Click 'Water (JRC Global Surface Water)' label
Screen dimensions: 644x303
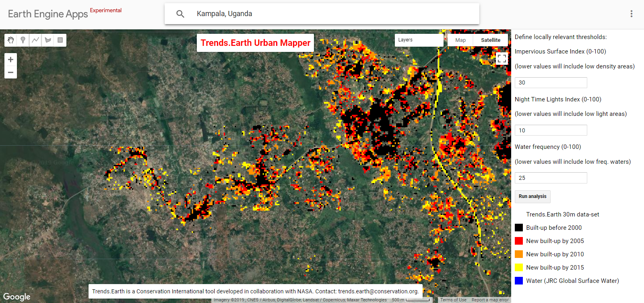573,281
